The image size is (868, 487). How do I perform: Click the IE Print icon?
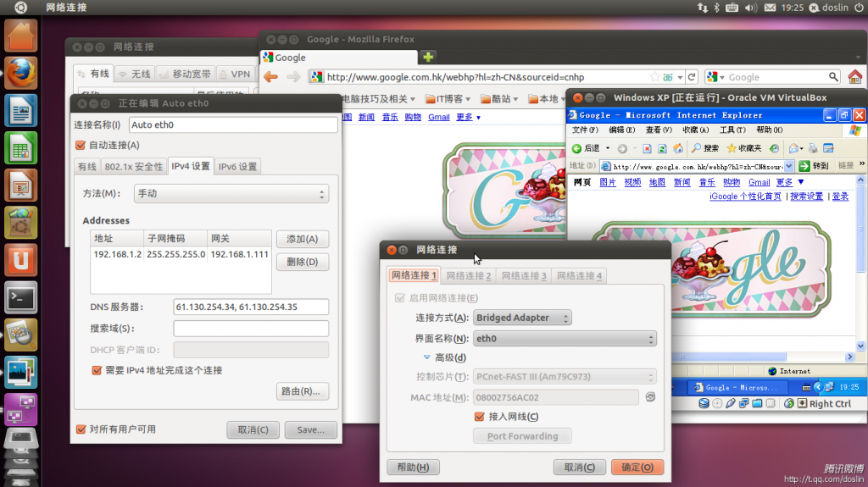813,148
